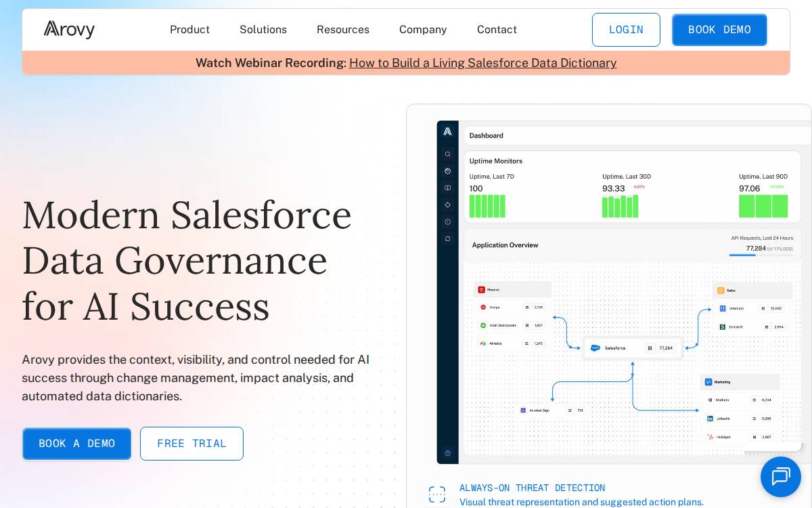The width and height of the screenshot is (812, 508).
Task: Open the Product menu
Action: click(189, 30)
